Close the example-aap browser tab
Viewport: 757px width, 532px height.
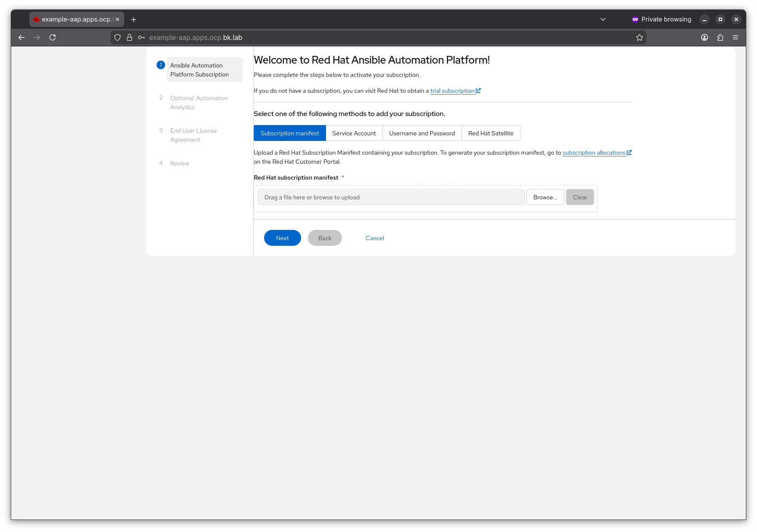(117, 19)
